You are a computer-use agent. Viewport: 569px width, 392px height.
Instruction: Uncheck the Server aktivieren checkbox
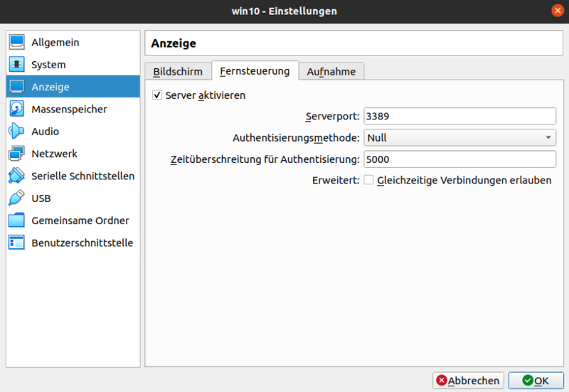point(158,95)
